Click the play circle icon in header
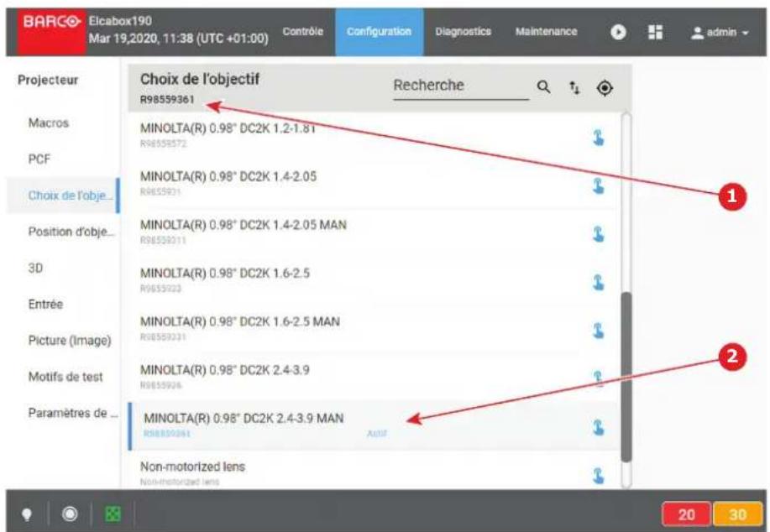The width and height of the screenshot is (770, 532). [x=618, y=33]
